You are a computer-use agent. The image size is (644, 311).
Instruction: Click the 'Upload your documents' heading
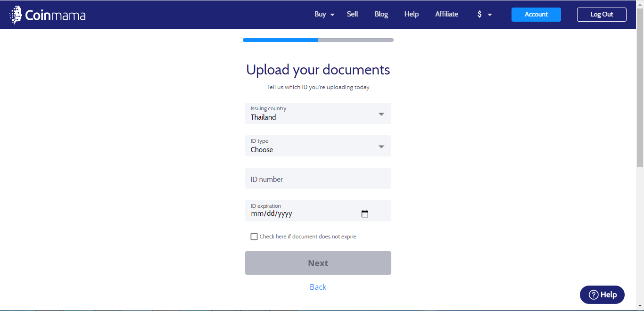coord(318,70)
